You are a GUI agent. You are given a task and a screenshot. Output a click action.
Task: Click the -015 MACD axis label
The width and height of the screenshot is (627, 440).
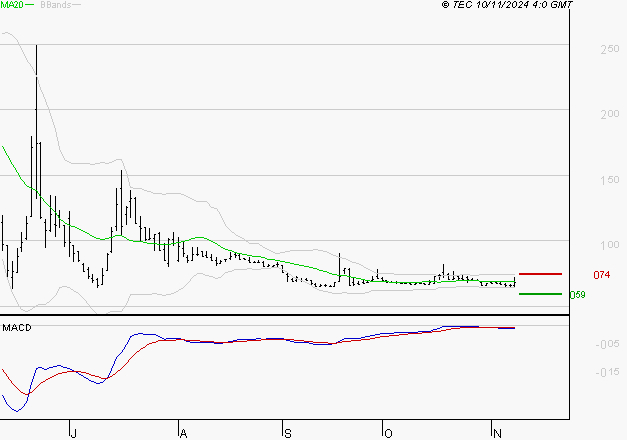coord(607,372)
